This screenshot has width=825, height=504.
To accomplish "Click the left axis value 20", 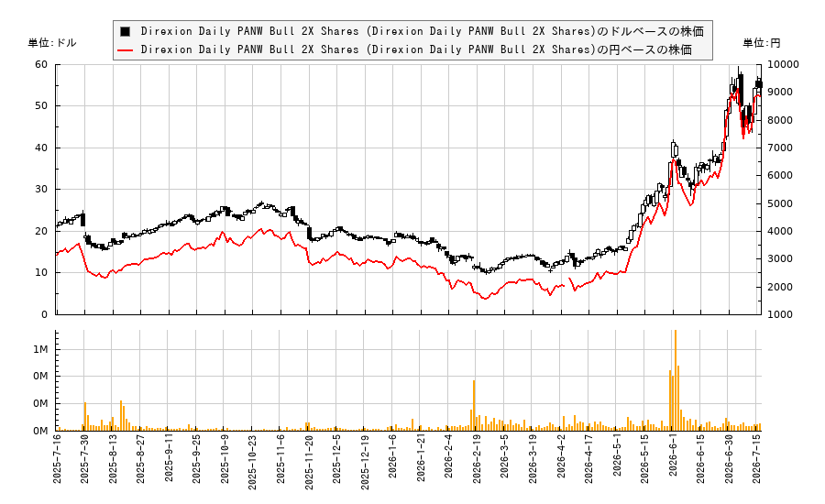I will pyautogui.click(x=41, y=231).
